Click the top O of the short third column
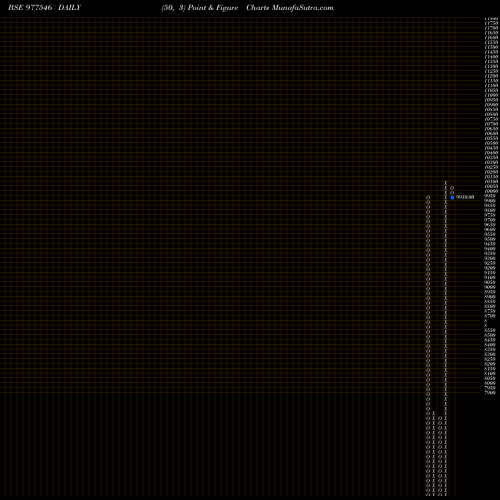This screenshot has width=500, height=500. point(440,418)
